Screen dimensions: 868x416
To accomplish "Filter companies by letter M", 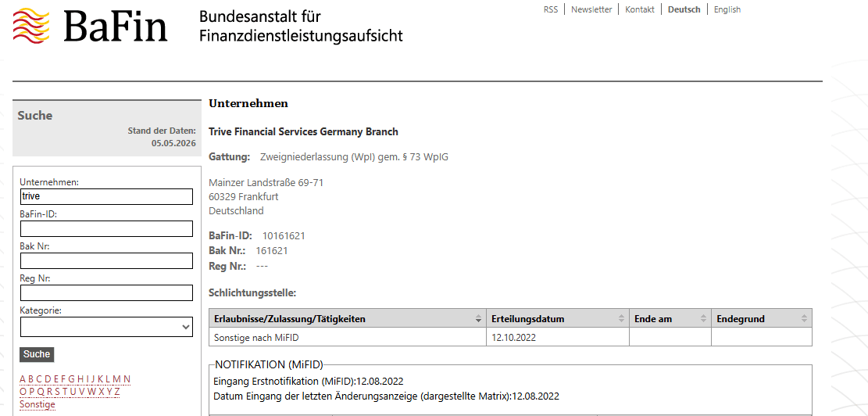I will point(117,379).
